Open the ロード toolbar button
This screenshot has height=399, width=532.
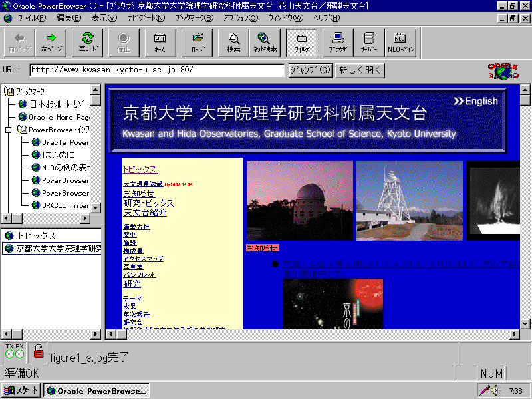tap(197, 43)
